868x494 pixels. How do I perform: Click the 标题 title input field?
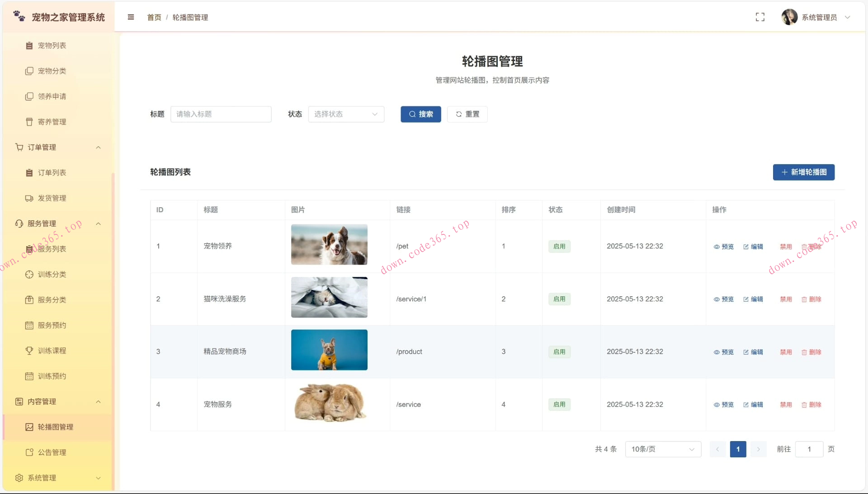(x=221, y=114)
